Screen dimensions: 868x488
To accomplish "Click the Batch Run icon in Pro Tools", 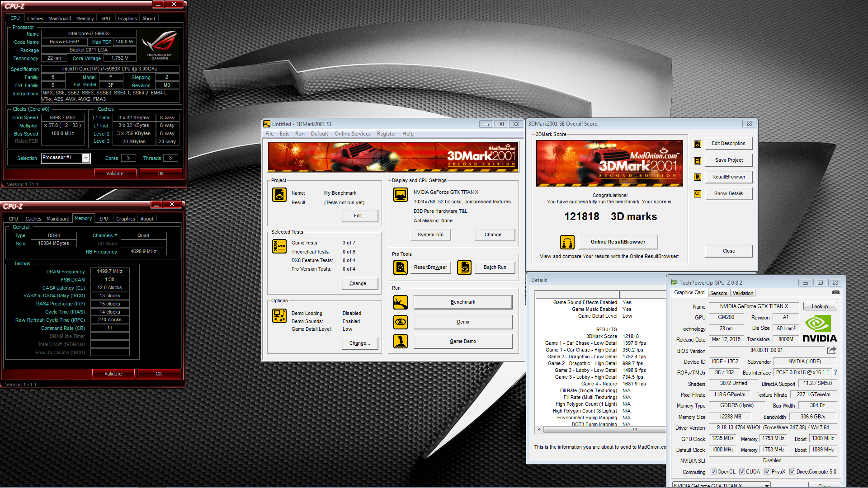I will point(464,267).
